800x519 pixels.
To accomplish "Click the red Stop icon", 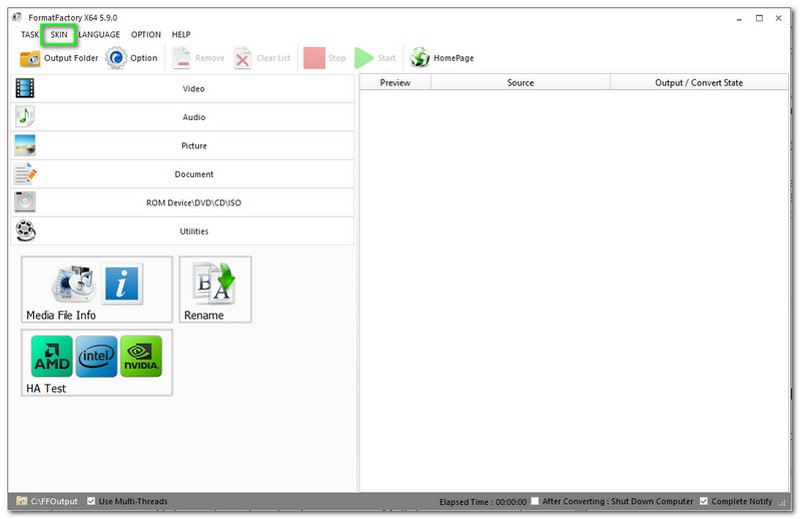I will (x=314, y=58).
